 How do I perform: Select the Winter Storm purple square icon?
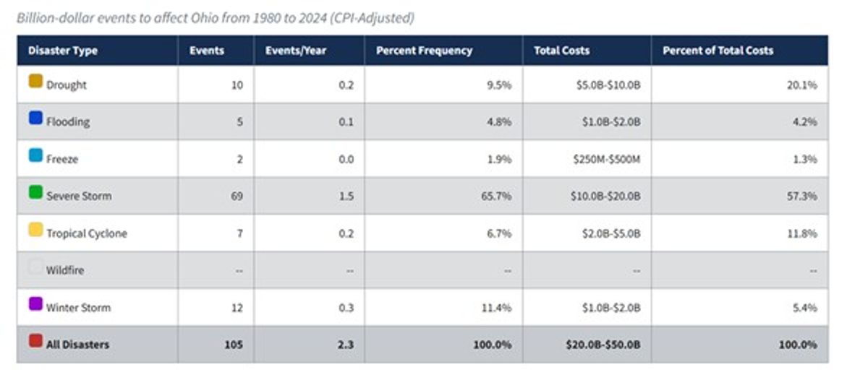point(35,304)
